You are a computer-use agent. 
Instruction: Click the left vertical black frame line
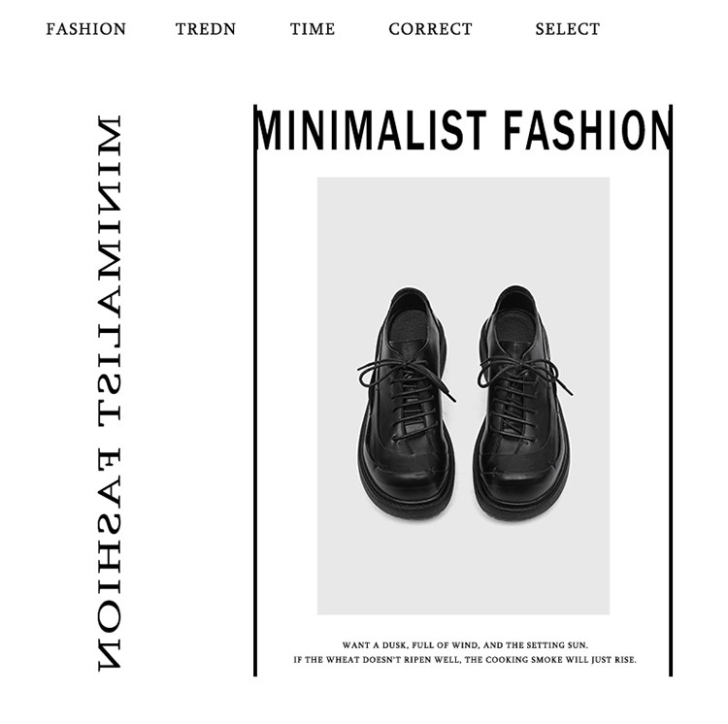click(x=255, y=391)
